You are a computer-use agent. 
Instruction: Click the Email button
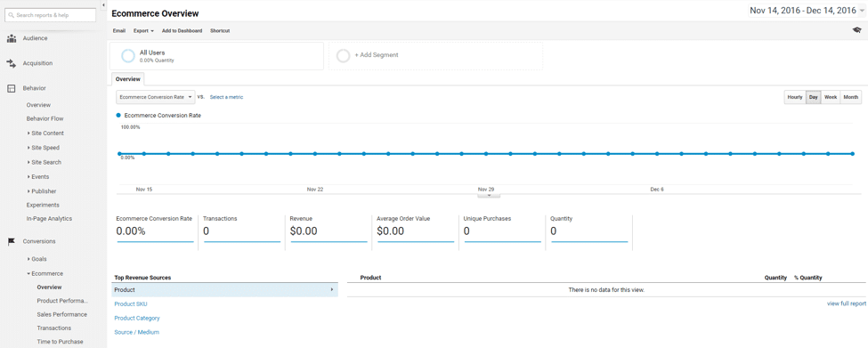click(x=119, y=31)
